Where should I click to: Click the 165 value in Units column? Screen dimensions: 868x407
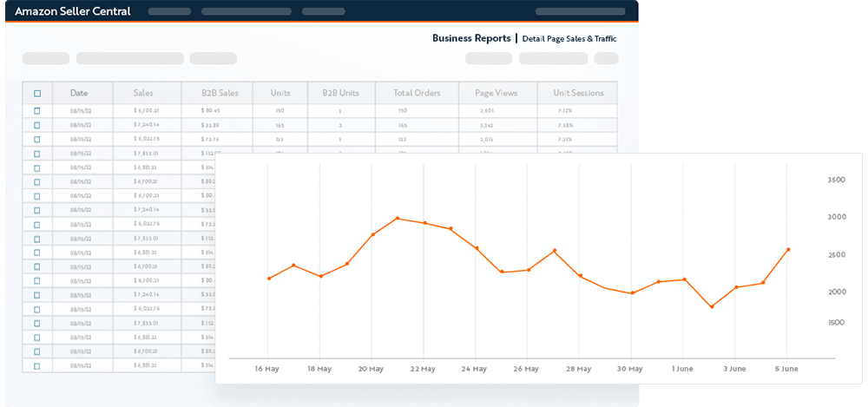click(279, 125)
